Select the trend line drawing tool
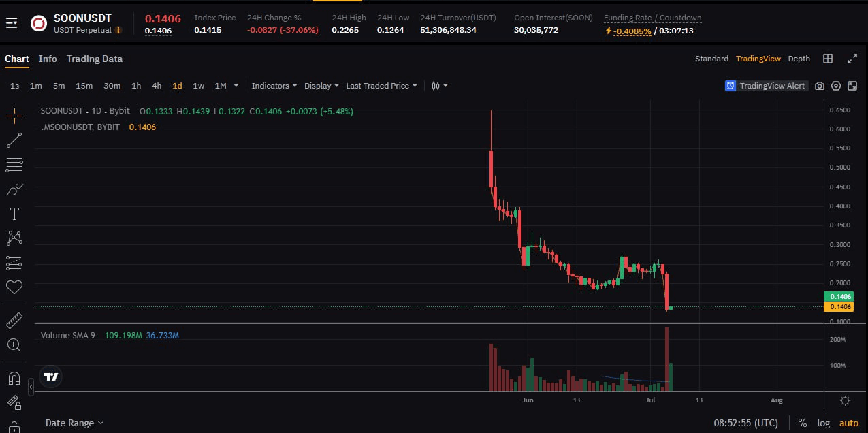 coord(14,140)
